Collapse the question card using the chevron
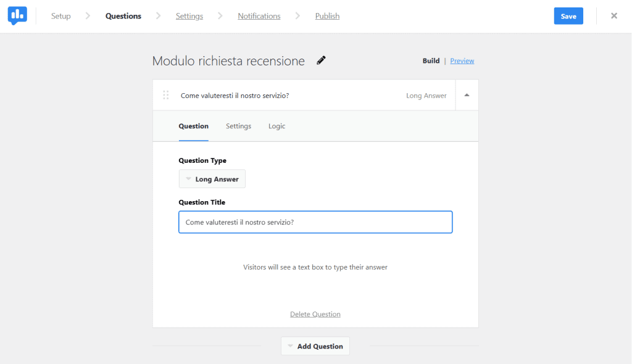Viewport: 632px width, 364px height. coord(467,95)
